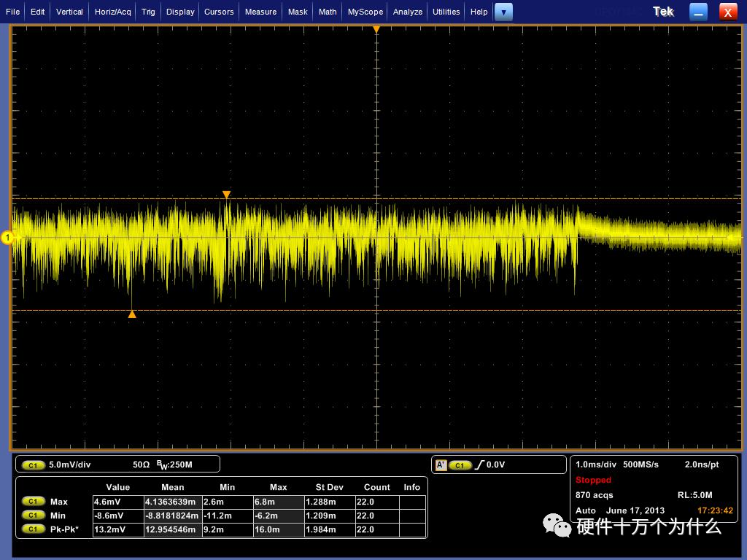Open the Horiz/Acq menu

click(x=112, y=12)
